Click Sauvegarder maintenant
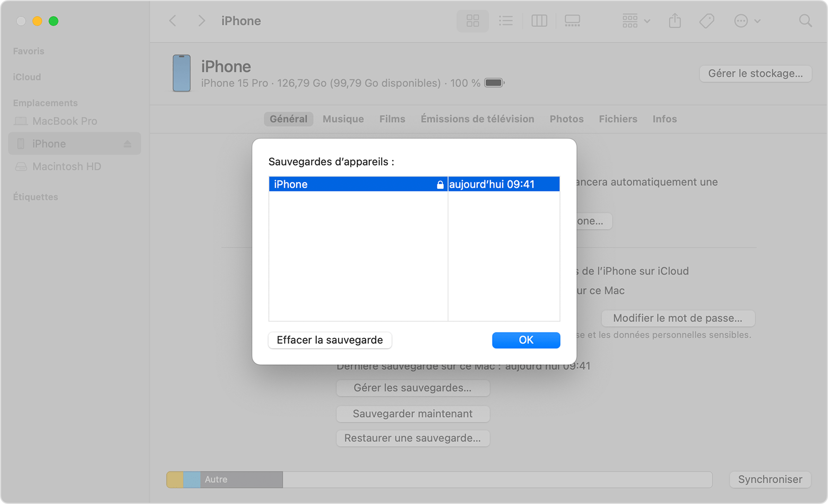 point(412,414)
